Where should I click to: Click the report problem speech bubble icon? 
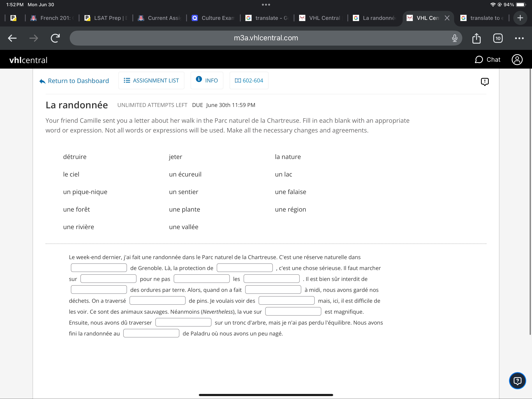pyautogui.click(x=484, y=82)
